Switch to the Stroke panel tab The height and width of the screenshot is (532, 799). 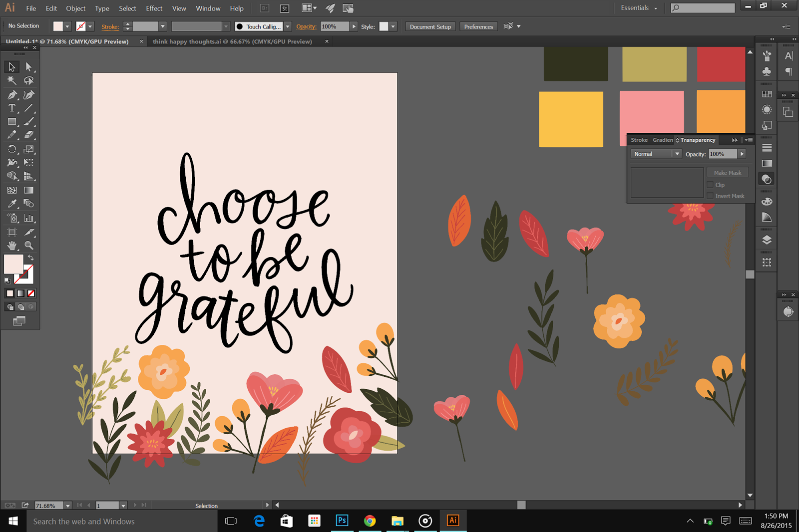(x=639, y=140)
